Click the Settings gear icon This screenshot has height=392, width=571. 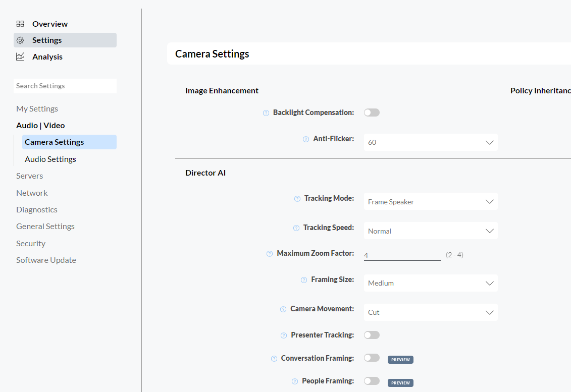[x=20, y=40]
